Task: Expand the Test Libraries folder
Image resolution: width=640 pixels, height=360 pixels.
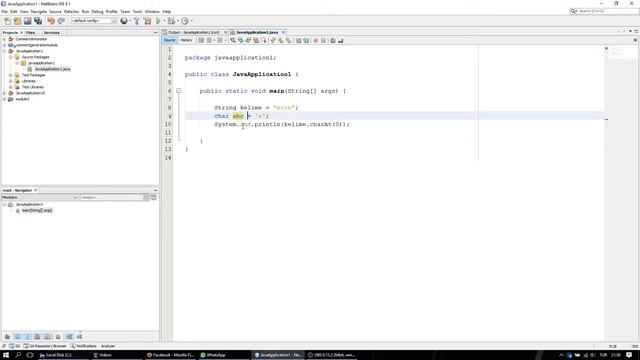Action: [x=11, y=87]
